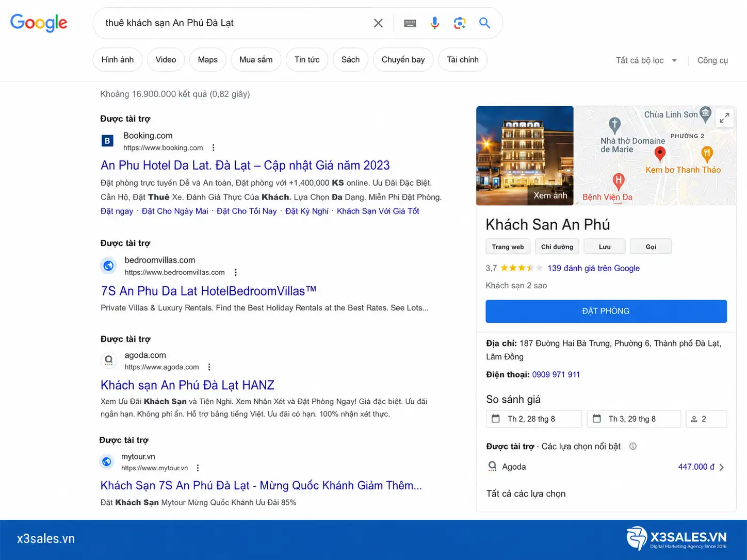Viewport: 747px width, 560px height.
Task: Start voice search with the microphone icon
Action: (x=435, y=23)
